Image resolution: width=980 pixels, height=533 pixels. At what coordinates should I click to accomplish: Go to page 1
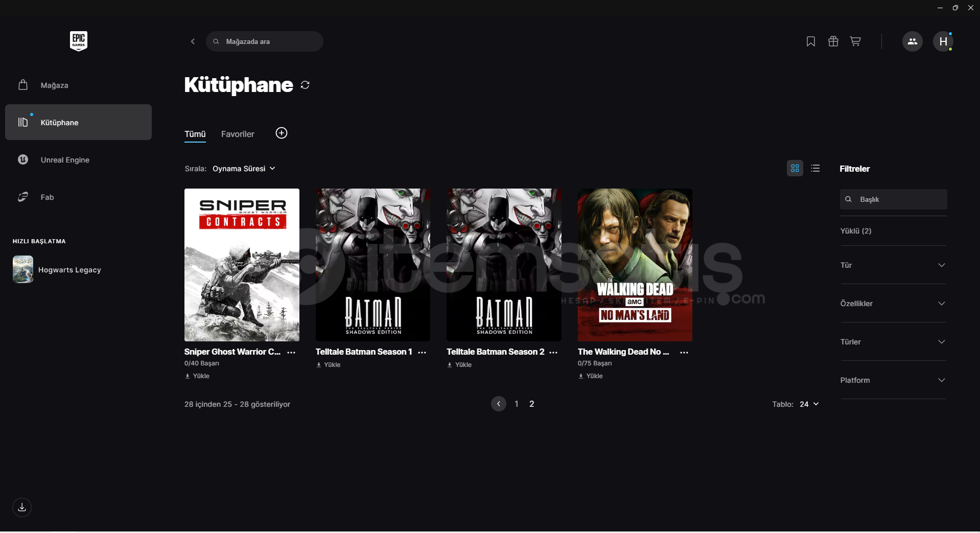(517, 404)
